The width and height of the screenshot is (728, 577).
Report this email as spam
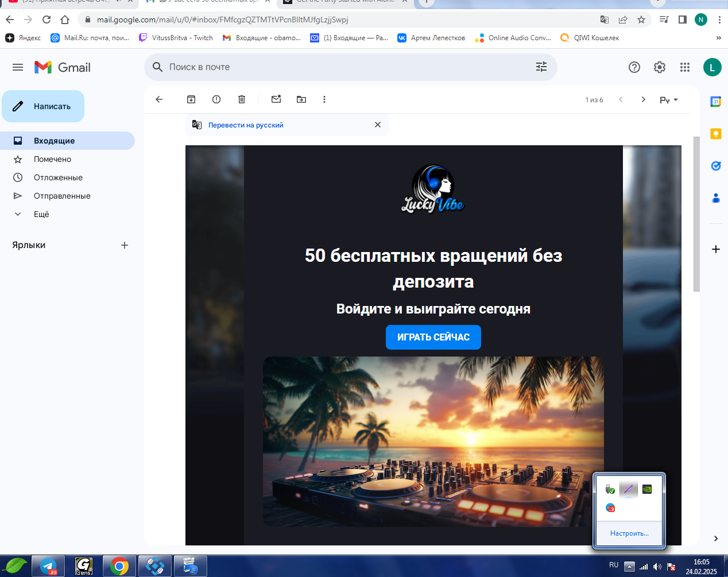pyautogui.click(x=216, y=99)
